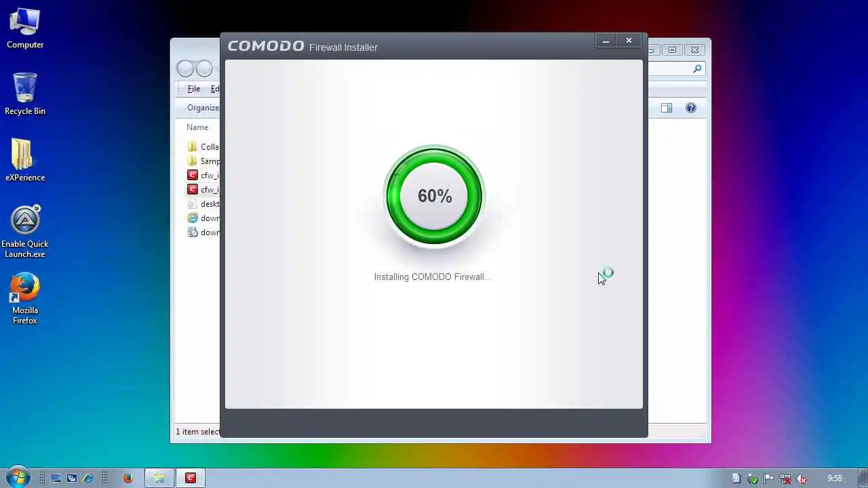Sort by the Name column header
The height and width of the screenshot is (488, 868).
[x=197, y=127]
